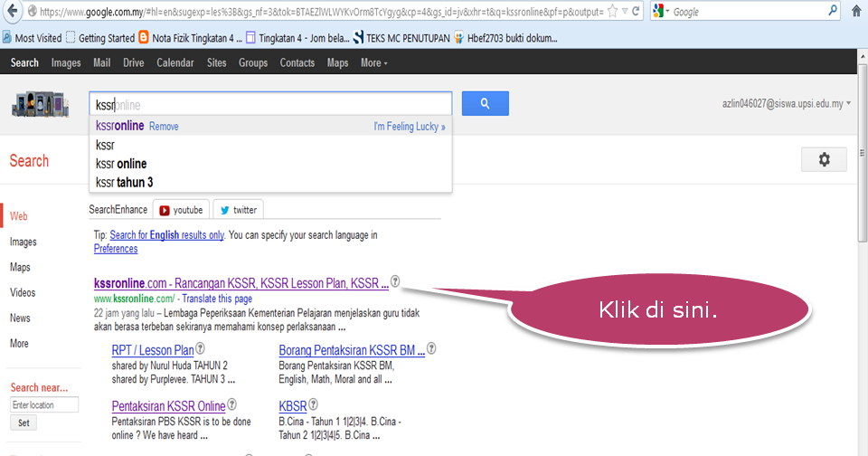Click Translate this page link
The image size is (868, 456).
pyautogui.click(x=217, y=299)
